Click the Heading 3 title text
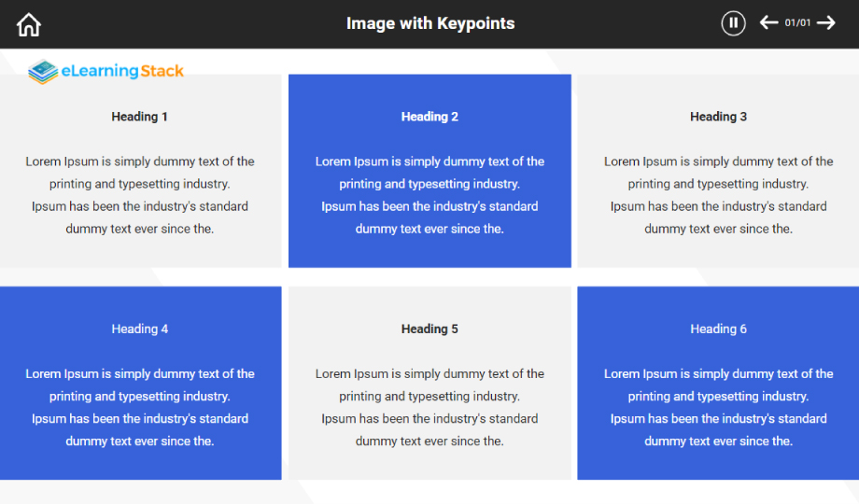The image size is (859, 504). [718, 117]
